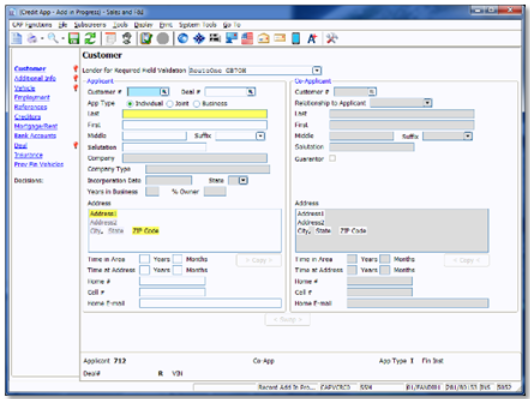Open the Applicant Suffix dropdown
Viewport: 530px width, 399px height.
point(260,136)
